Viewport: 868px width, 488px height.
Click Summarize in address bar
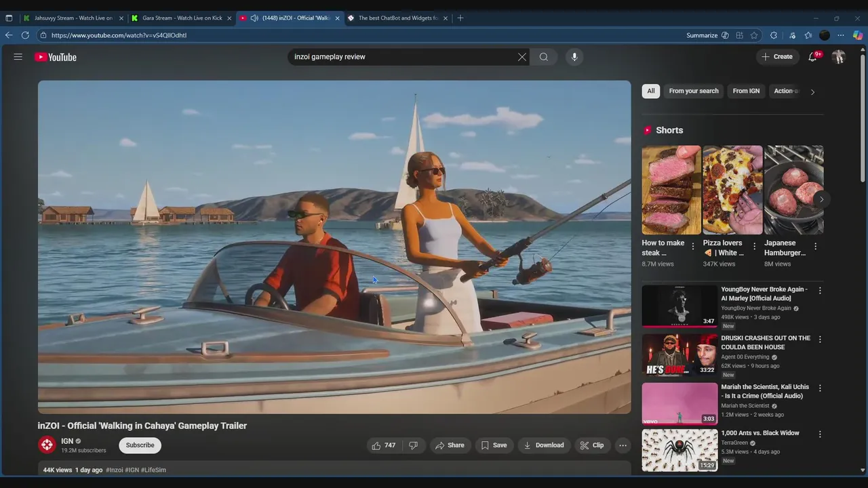pyautogui.click(x=707, y=35)
